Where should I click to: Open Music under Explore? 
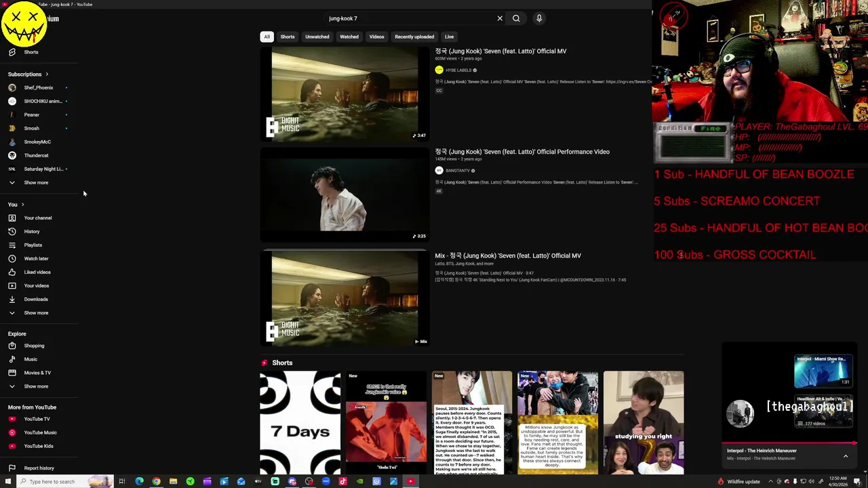point(31,359)
